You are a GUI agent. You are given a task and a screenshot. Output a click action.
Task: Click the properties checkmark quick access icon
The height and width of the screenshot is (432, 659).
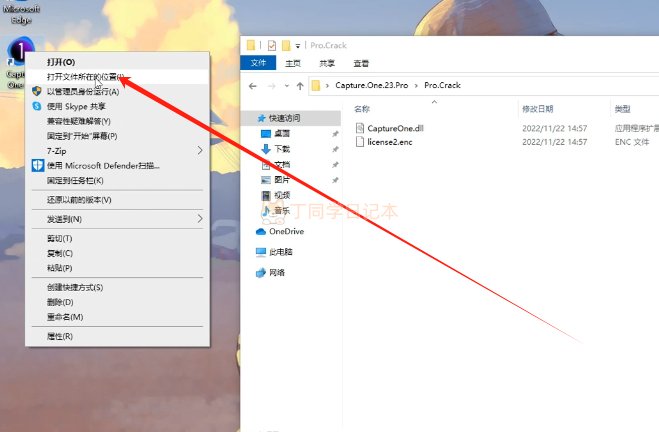coord(272,45)
